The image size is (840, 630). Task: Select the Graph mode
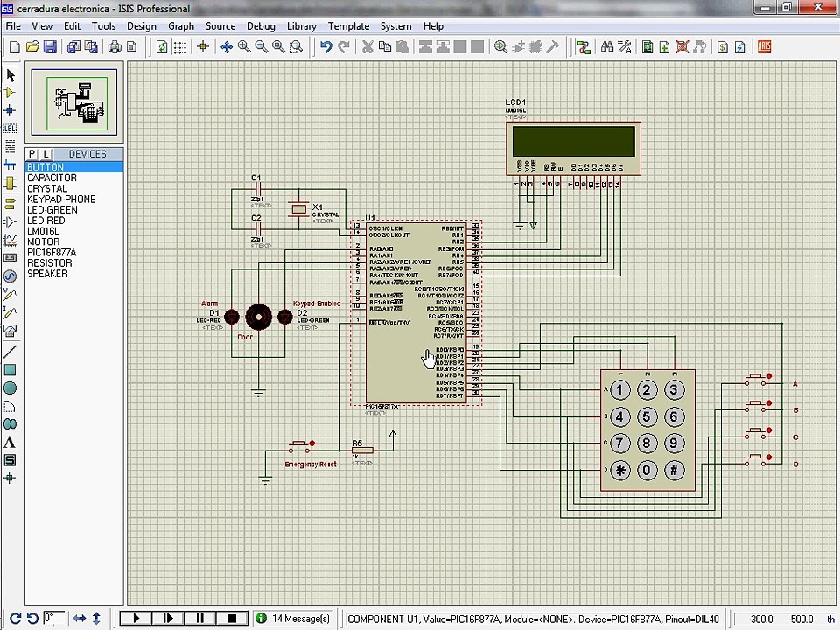(10, 240)
